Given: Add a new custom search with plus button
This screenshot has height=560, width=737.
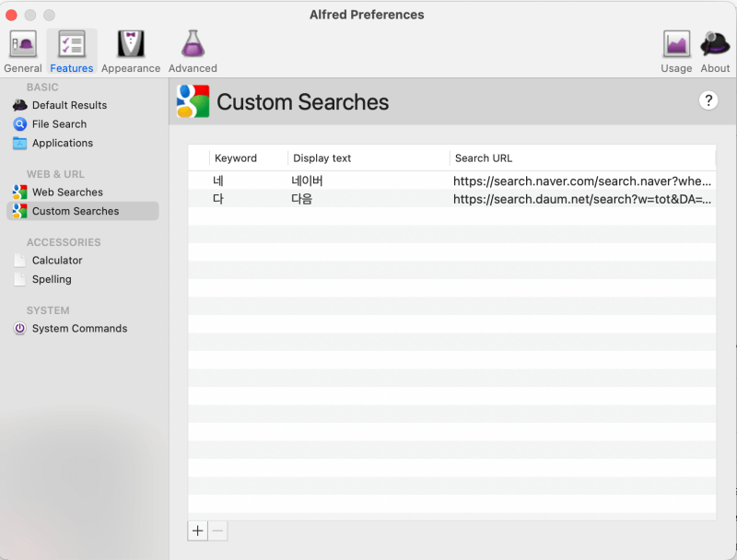Looking at the screenshot, I should point(197,531).
